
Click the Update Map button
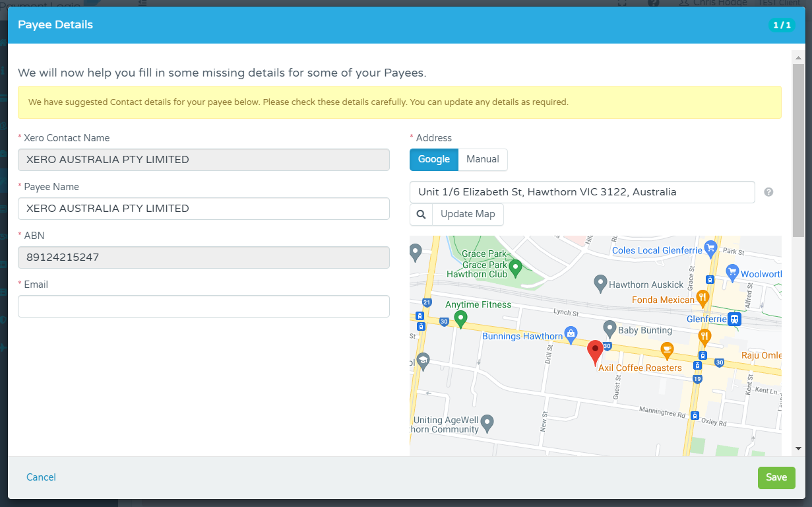tap(468, 214)
